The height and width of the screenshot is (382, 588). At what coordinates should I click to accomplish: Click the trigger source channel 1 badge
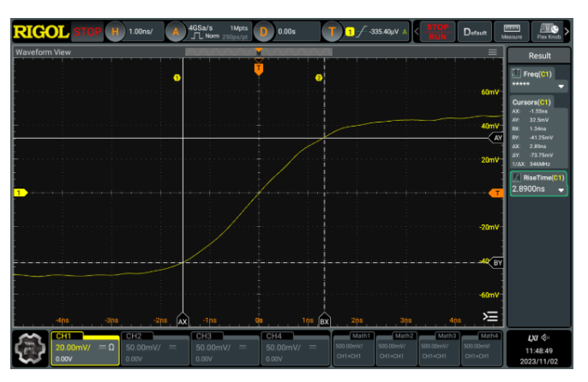coord(350,32)
